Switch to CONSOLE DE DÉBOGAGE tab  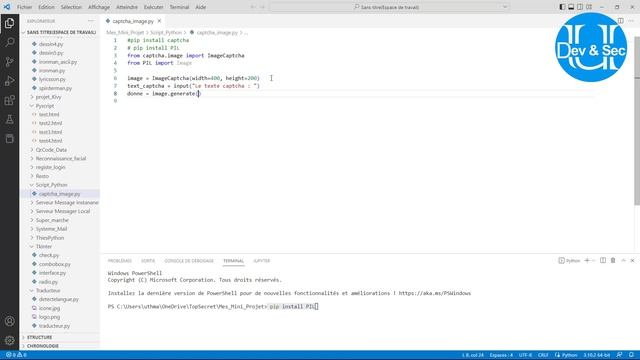click(189, 261)
